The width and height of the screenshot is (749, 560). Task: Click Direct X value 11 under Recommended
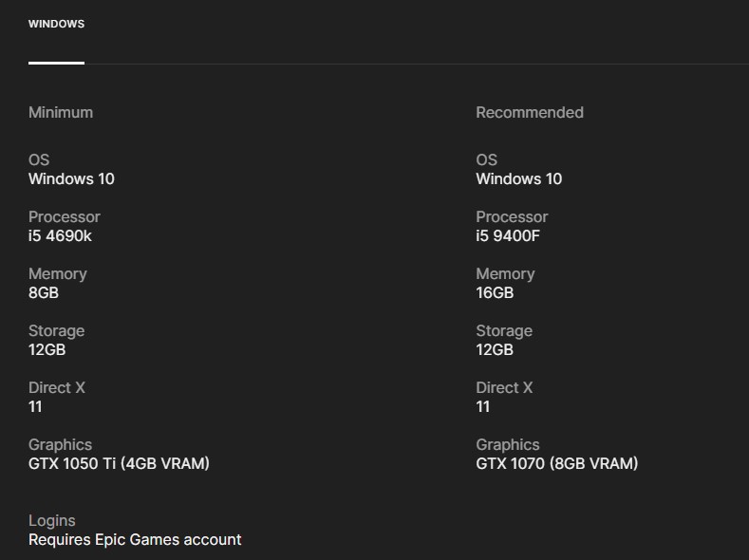click(483, 406)
